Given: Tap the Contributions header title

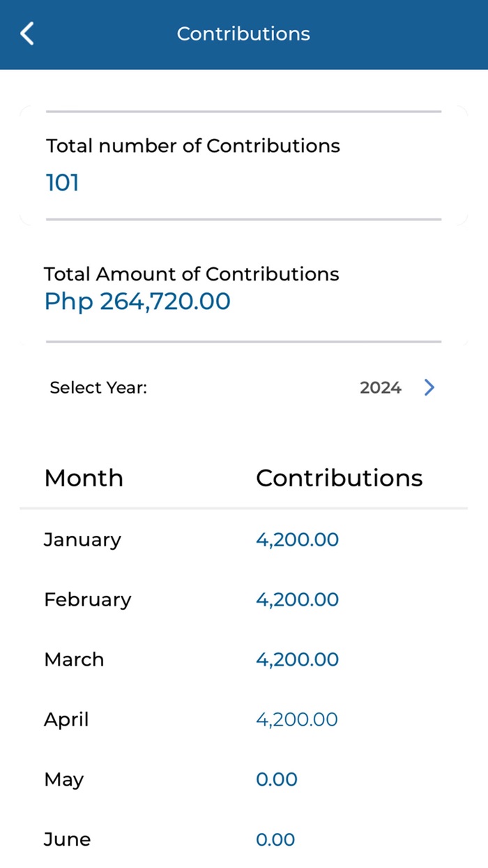Looking at the screenshot, I should (x=243, y=33).
